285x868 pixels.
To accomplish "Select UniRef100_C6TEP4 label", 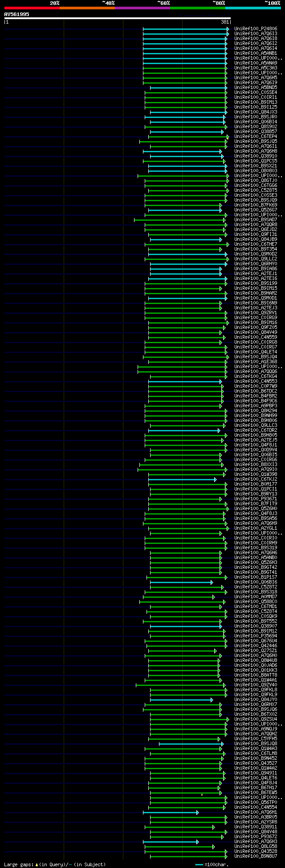I will coord(256,136).
